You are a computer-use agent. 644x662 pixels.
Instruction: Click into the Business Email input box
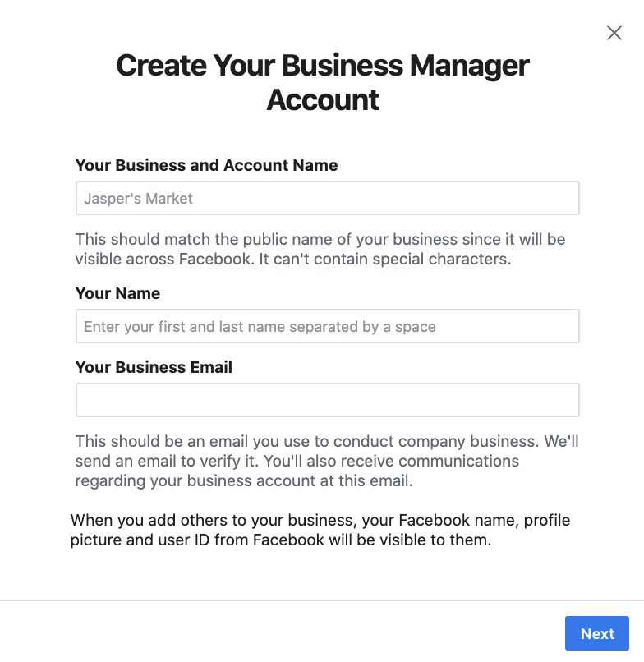pyautogui.click(x=327, y=400)
